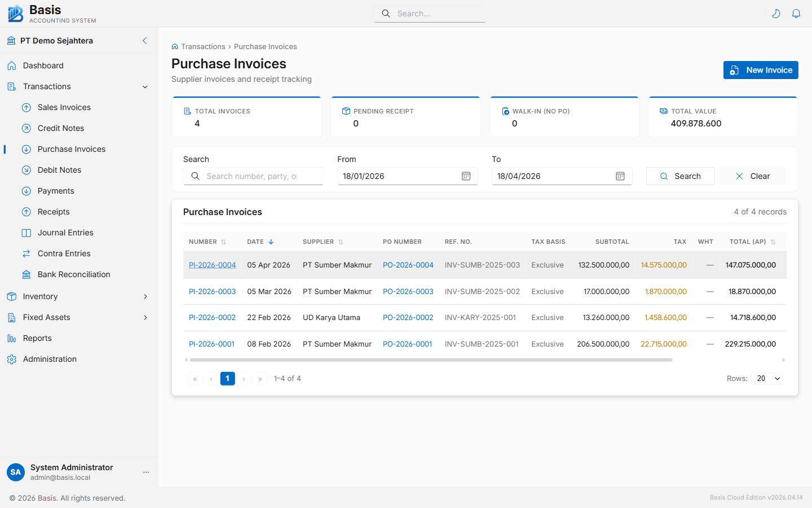Click the Basis logo icon
812x508 pixels.
point(15,13)
